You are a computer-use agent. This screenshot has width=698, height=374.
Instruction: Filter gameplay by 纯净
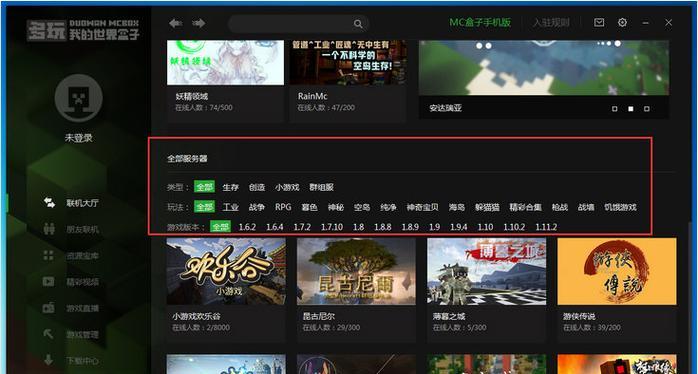pyautogui.click(x=388, y=207)
